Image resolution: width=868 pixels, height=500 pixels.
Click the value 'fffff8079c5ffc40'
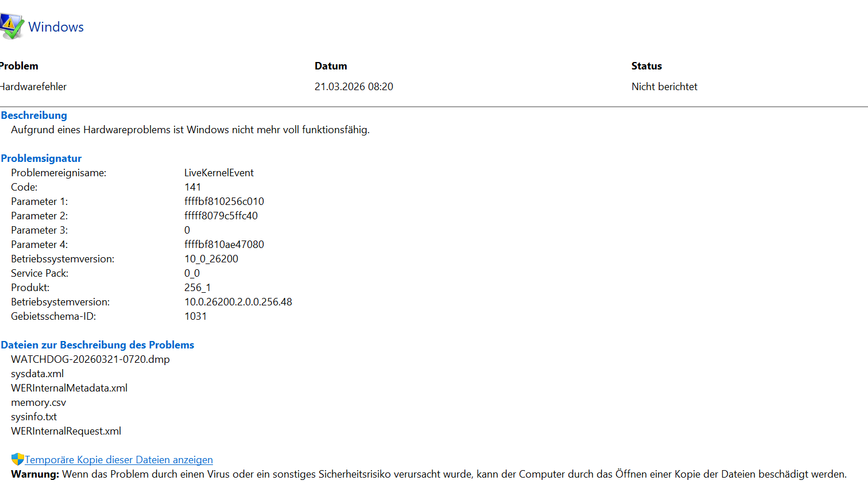(x=221, y=216)
